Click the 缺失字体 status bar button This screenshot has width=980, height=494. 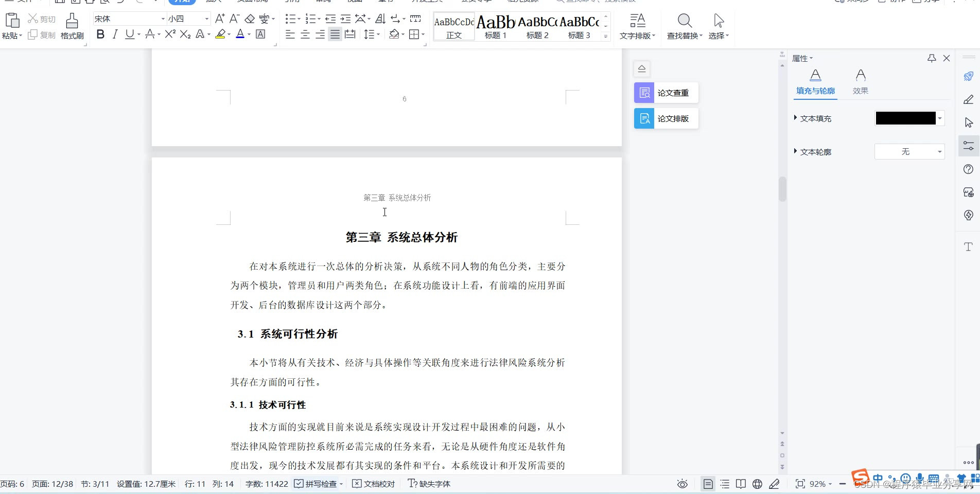point(429,484)
